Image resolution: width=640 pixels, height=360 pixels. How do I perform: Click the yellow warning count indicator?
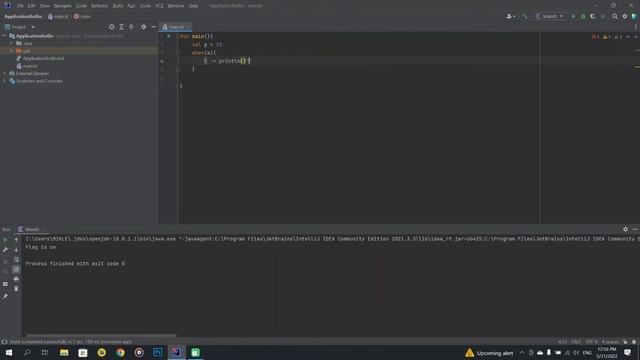[x=607, y=37]
